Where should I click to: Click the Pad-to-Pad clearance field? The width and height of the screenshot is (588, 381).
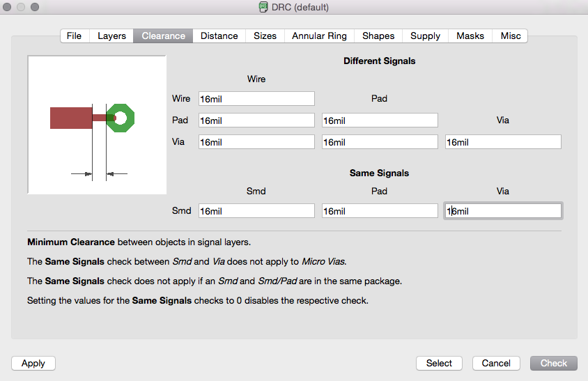[380, 120]
